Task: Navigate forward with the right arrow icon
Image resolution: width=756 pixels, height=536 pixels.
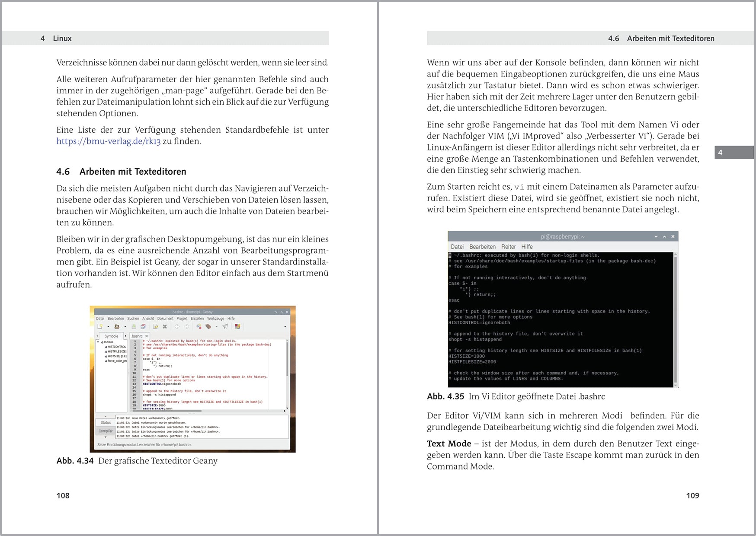Action: pyautogui.click(x=186, y=326)
